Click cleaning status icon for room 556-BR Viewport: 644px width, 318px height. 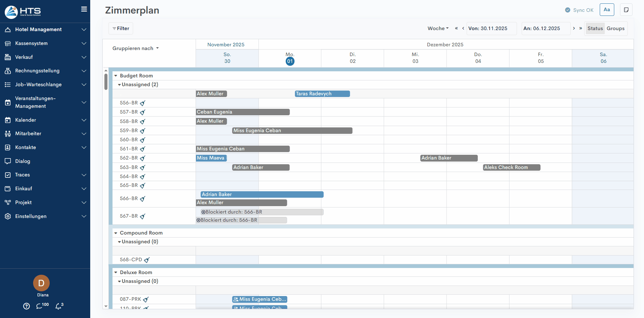click(143, 103)
